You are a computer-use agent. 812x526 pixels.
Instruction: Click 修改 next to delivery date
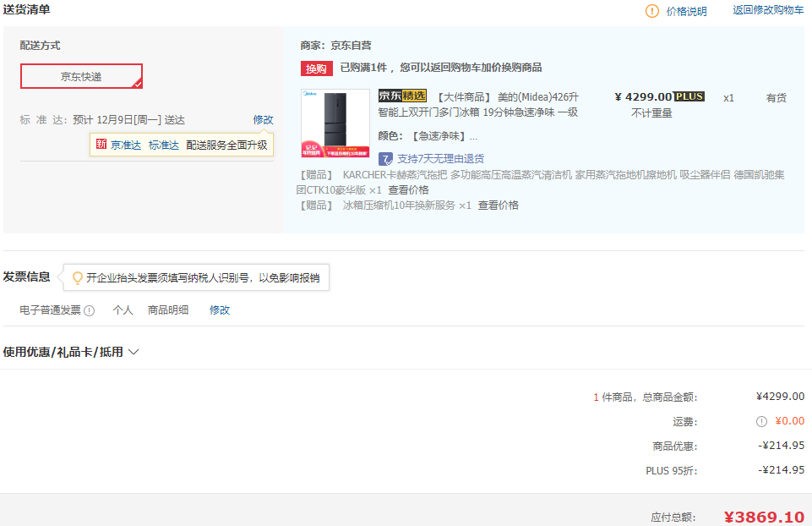263,120
